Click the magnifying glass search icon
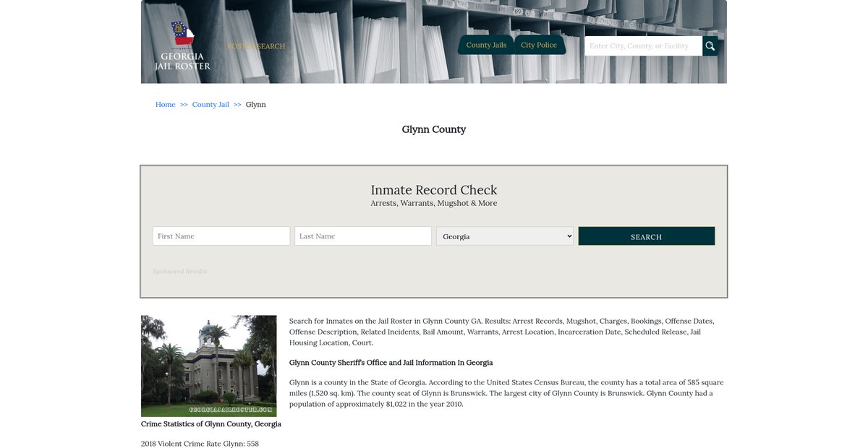The width and height of the screenshot is (868, 448). click(x=710, y=46)
